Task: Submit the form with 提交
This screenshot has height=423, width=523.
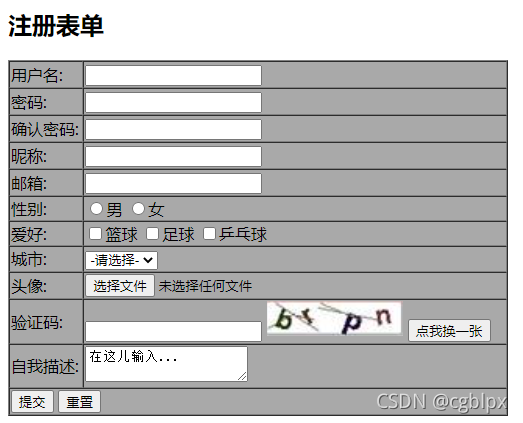Action: point(32,402)
